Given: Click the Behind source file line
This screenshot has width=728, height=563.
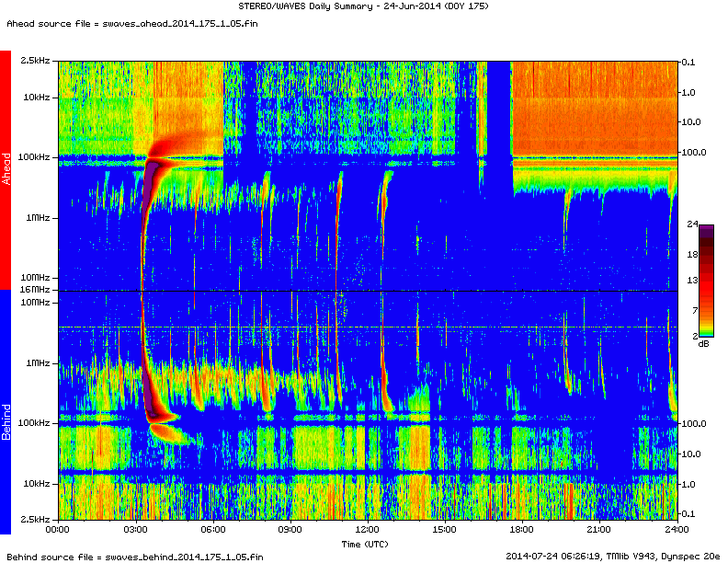Looking at the screenshot, I should pos(135,557).
